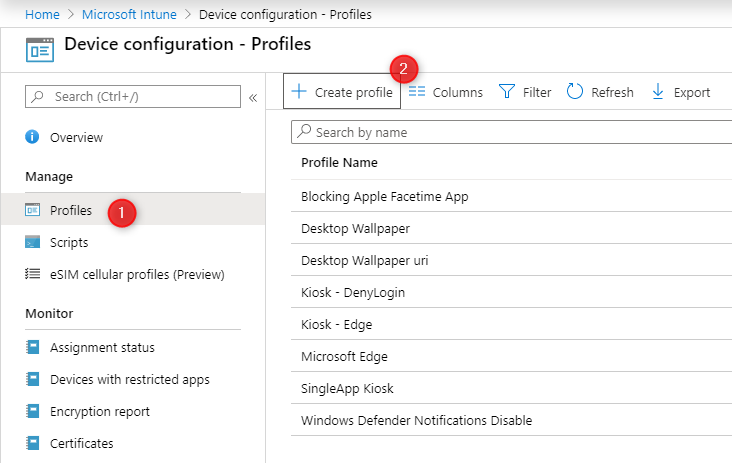Open Scripts in the Manage menu
732x463 pixels.
pos(69,243)
